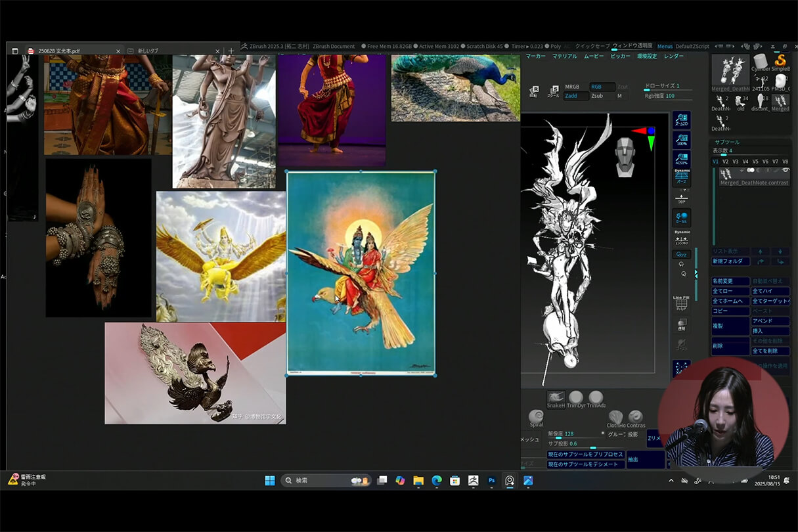Viewport: 798px width, 532px height.
Task: Select the TrimDynamic brush
Action: (x=576, y=398)
